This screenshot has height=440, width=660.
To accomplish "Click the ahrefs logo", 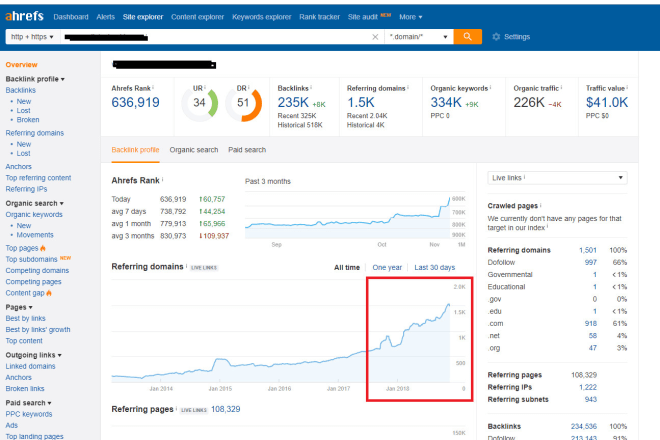I will [24, 16].
